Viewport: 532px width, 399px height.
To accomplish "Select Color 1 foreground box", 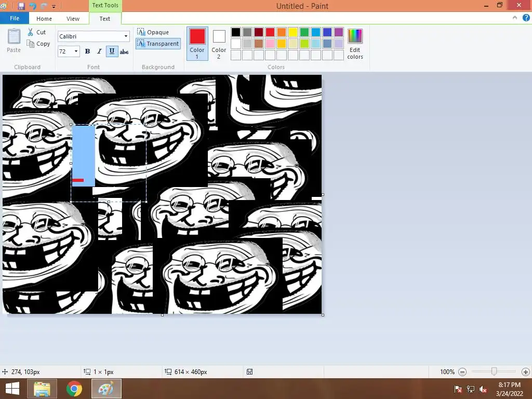I will [197, 44].
